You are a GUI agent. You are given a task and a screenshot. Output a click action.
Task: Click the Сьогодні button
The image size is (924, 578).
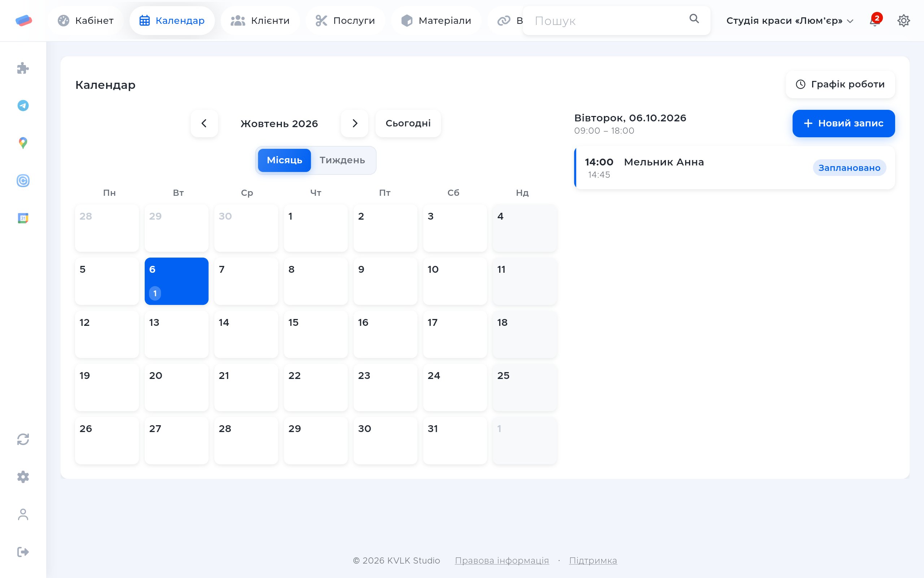pos(408,124)
